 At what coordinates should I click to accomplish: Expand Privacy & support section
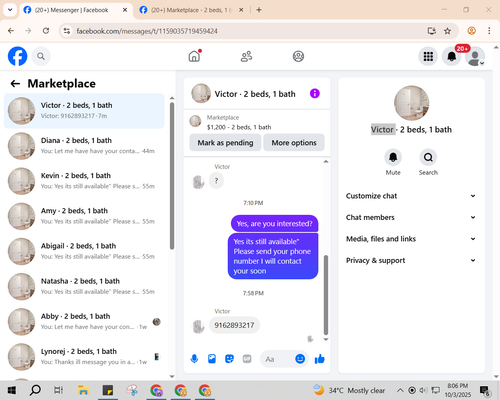click(x=411, y=260)
